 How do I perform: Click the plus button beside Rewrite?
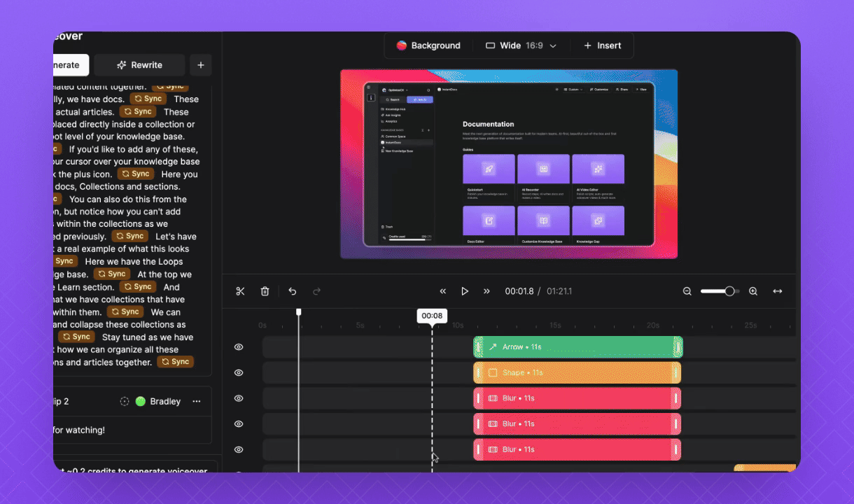point(201,65)
